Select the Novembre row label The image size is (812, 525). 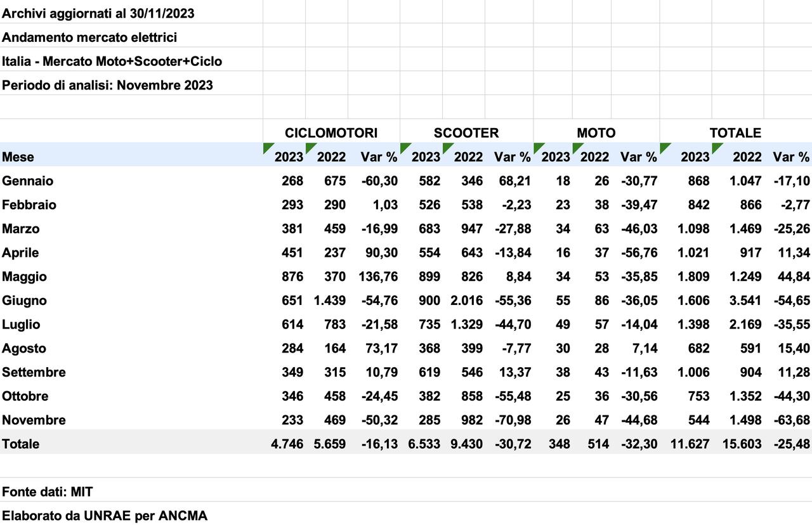(34, 420)
